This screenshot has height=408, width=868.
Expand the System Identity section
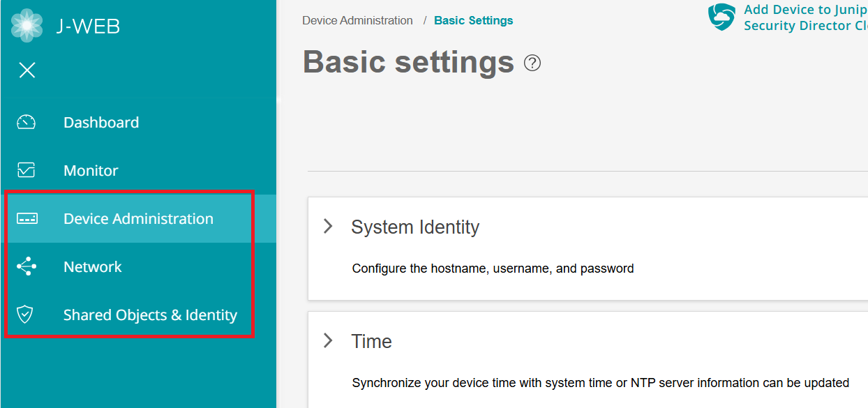(328, 226)
